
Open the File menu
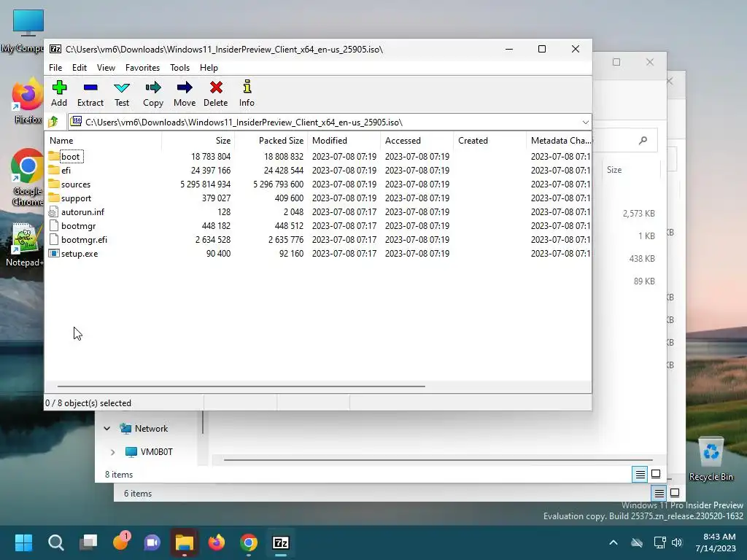[55, 68]
